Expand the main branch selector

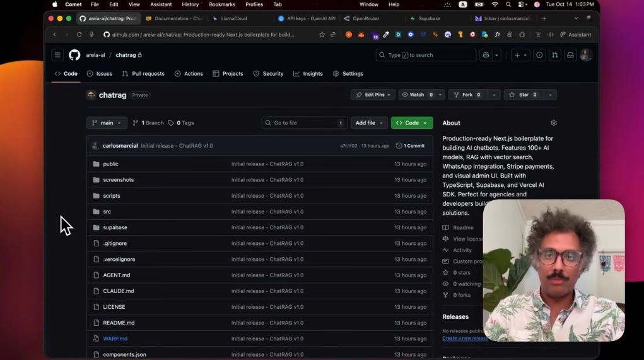pos(107,123)
